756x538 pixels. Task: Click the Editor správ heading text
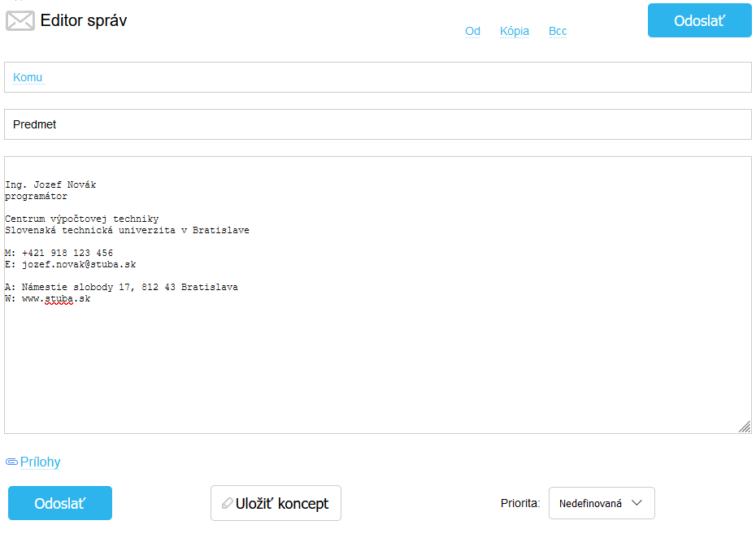click(84, 21)
